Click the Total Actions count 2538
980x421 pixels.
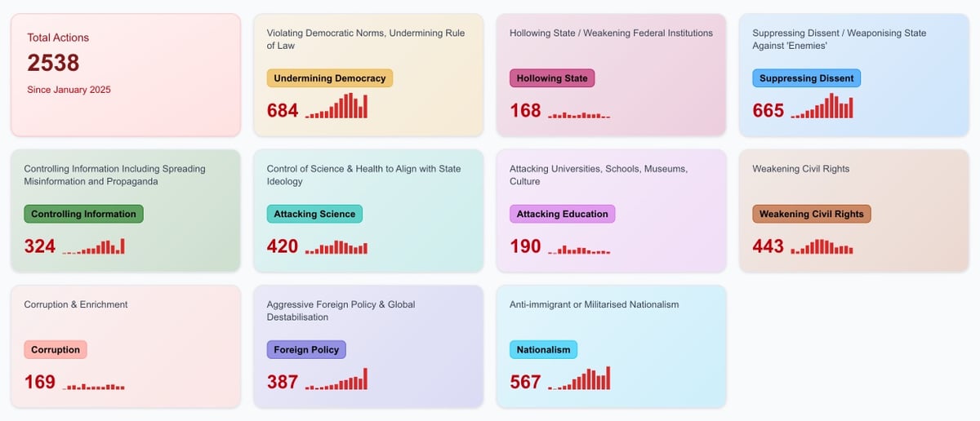53,63
